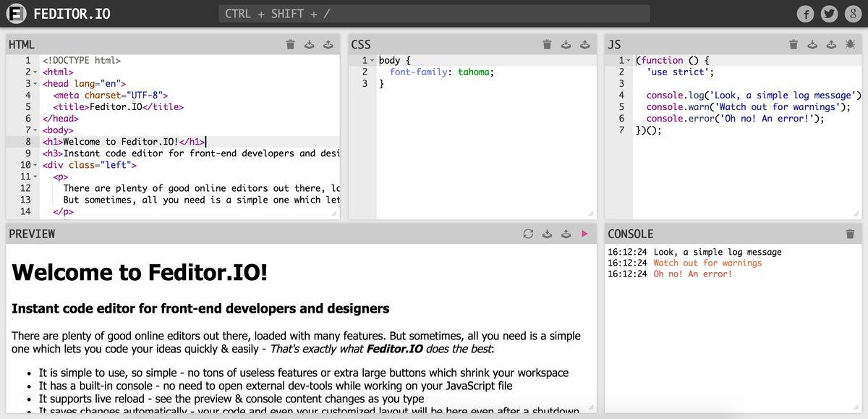The height and width of the screenshot is (419, 868).
Task: Share on Facebook via the header icon
Action: point(806,14)
